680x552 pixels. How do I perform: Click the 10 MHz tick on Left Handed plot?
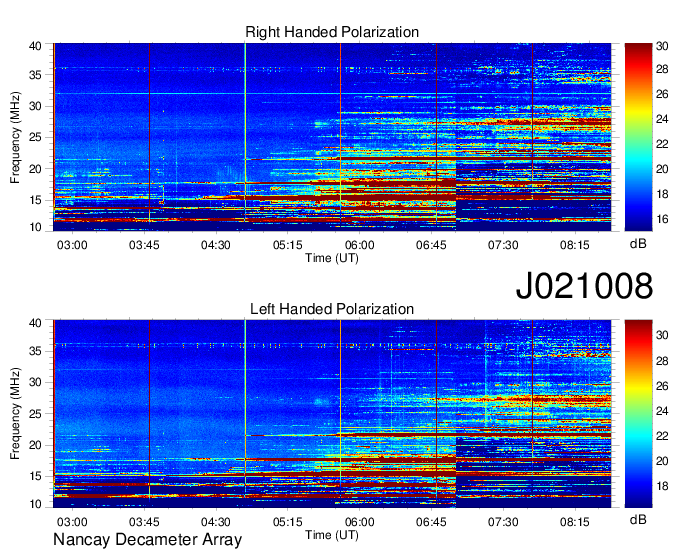pos(35,504)
